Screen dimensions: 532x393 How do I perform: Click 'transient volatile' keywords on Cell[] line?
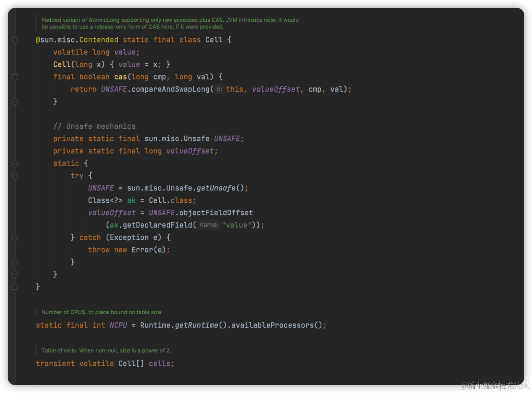click(x=75, y=364)
